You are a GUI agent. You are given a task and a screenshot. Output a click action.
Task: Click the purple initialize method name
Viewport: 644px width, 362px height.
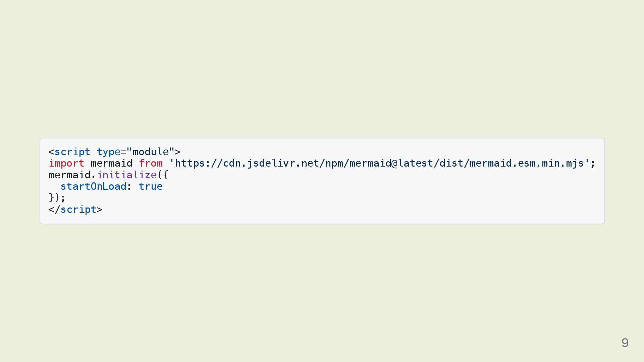point(127,175)
